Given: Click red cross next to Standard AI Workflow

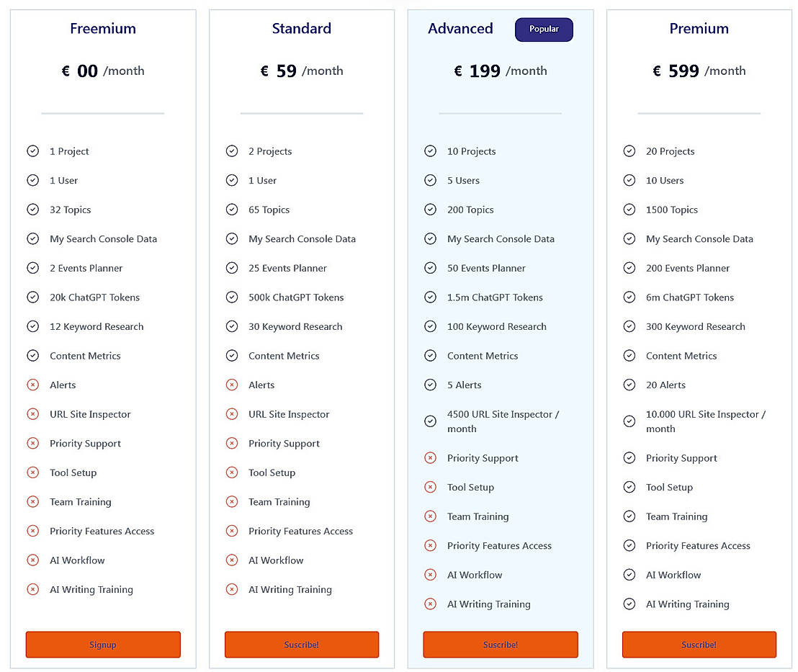Looking at the screenshot, I should (x=232, y=560).
